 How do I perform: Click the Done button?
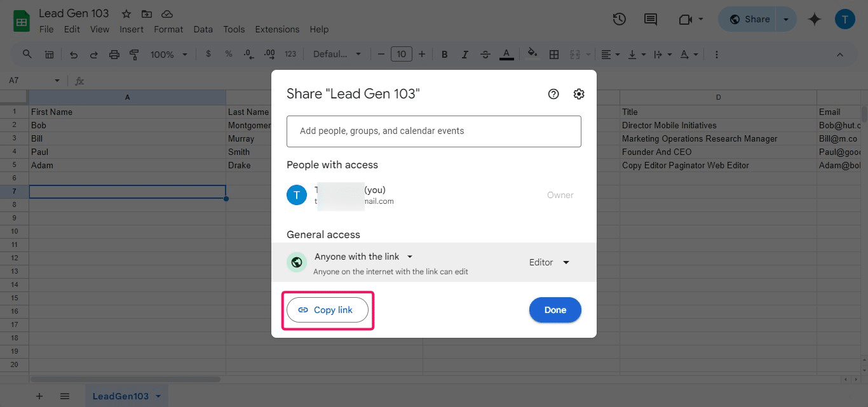(x=555, y=310)
